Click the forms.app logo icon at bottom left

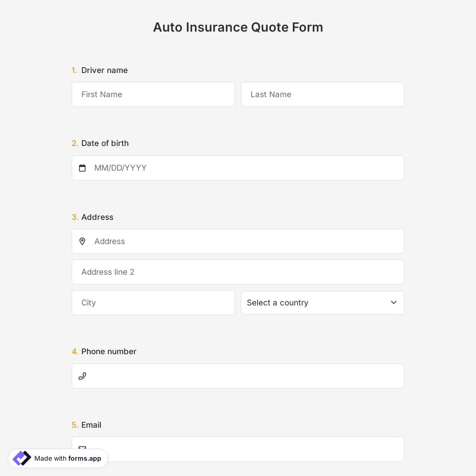point(21,458)
